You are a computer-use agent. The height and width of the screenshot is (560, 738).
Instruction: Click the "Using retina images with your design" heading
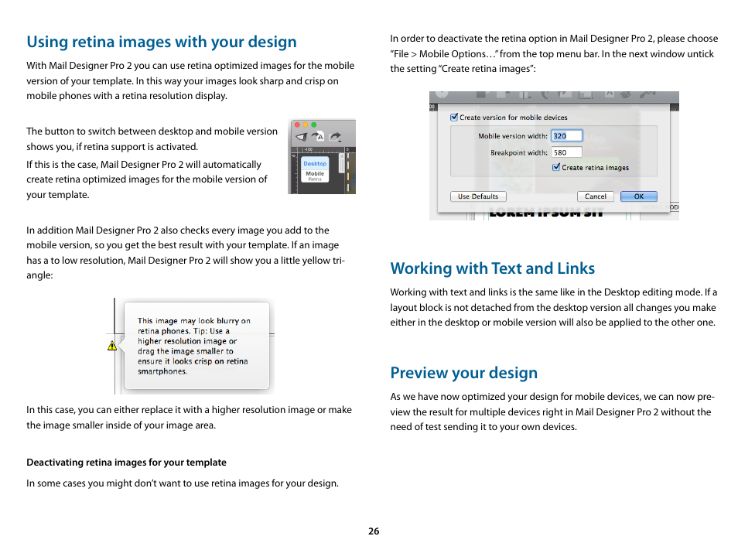[x=162, y=42]
